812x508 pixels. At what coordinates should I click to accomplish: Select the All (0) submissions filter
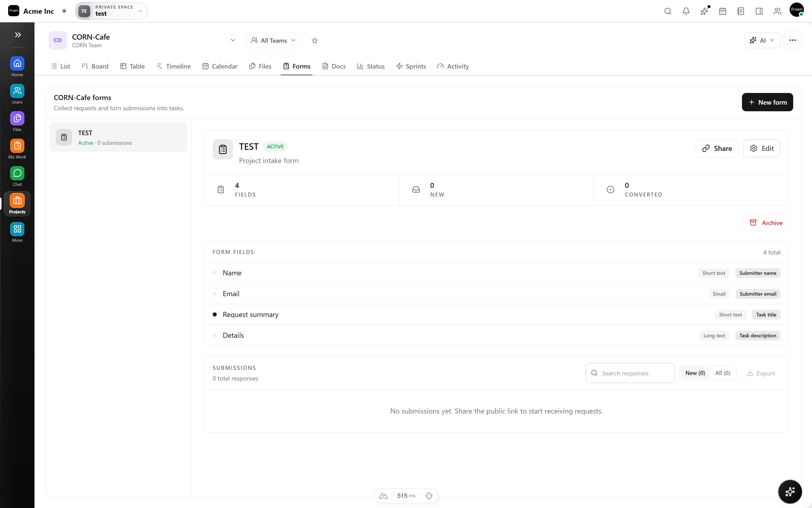tap(722, 373)
